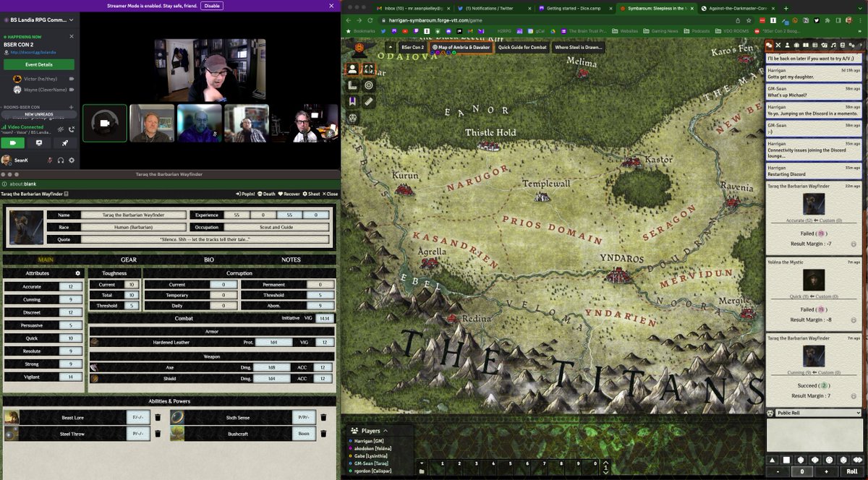Deafen Discord audio with headphones icon

pos(61,160)
